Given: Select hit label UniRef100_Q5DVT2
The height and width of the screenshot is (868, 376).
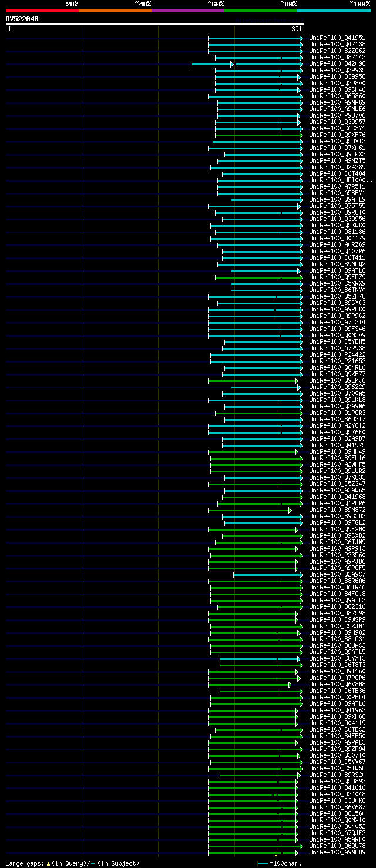Looking at the screenshot, I should tap(337, 141).
